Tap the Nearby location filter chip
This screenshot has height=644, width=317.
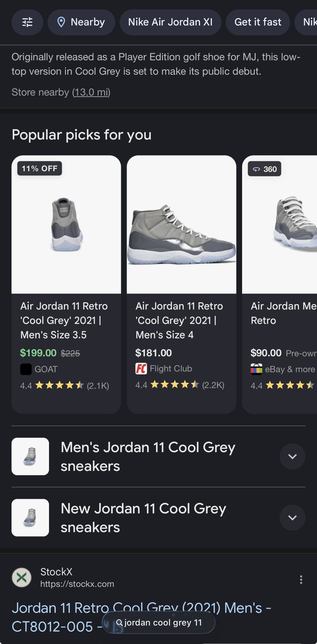[x=81, y=22]
